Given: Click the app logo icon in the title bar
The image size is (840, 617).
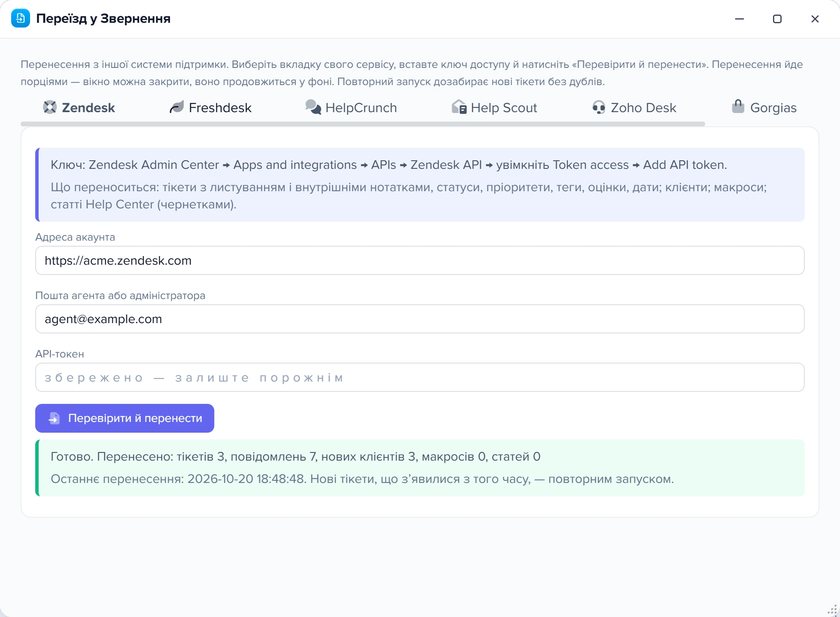Looking at the screenshot, I should pyautogui.click(x=20, y=18).
